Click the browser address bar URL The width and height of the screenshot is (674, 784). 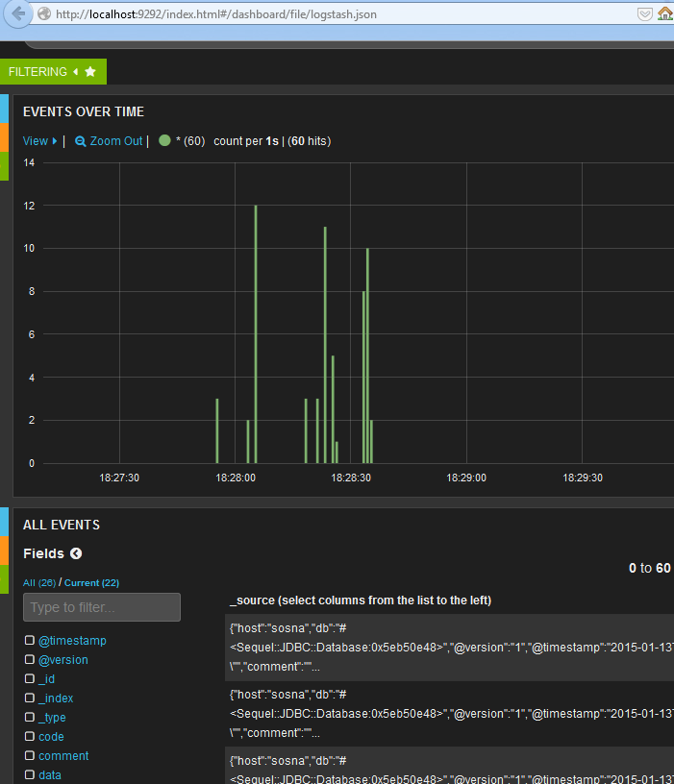[x=216, y=14]
